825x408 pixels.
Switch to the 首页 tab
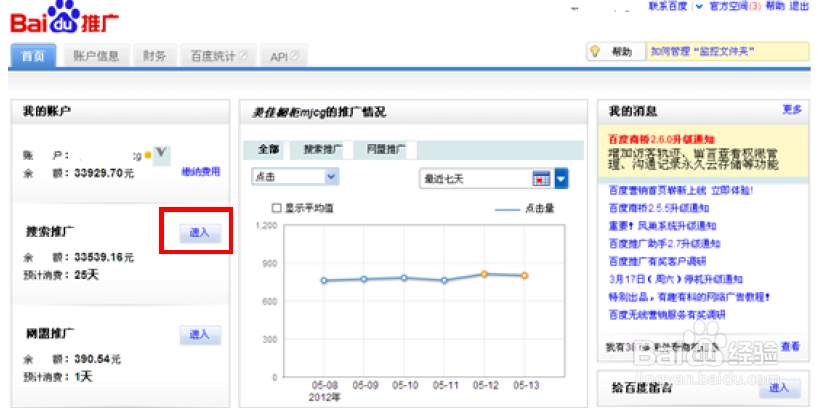pos(33,56)
